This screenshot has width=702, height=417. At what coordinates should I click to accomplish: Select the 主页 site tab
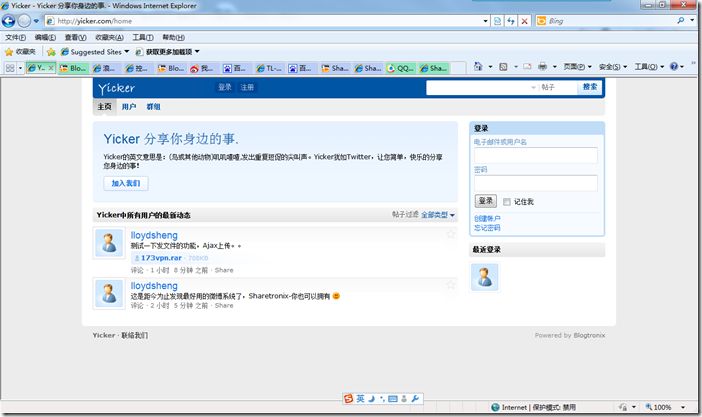coord(104,107)
